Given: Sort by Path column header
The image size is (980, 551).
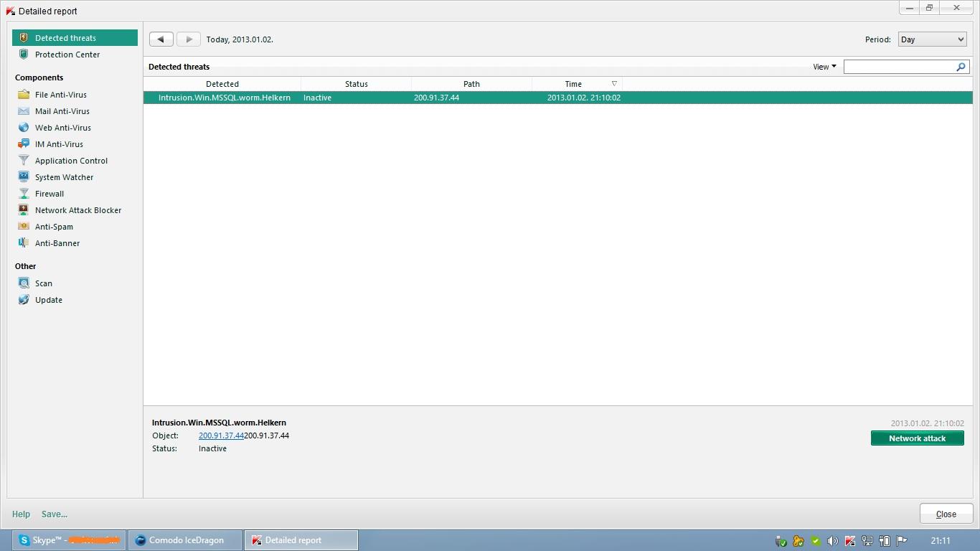Looking at the screenshot, I should point(471,84).
